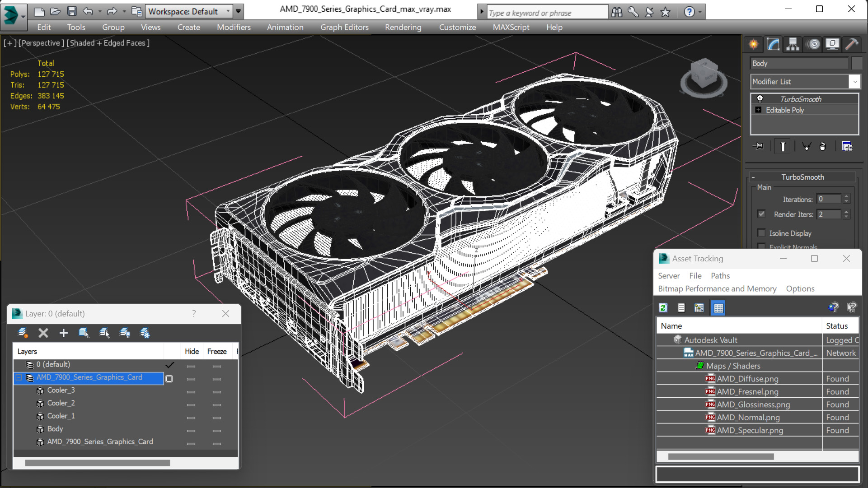Open the Graph Editors menu
Screen dimensions: 868x488
click(344, 27)
